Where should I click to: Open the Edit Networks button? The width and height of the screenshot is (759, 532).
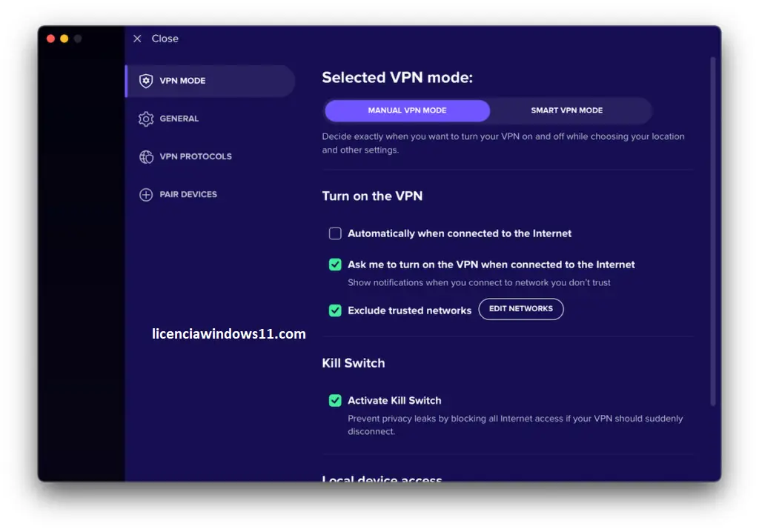pyautogui.click(x=521, y=309)
